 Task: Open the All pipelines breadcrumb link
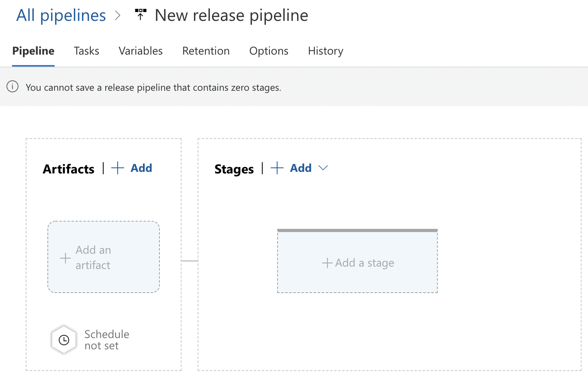(x=61, y=16)
